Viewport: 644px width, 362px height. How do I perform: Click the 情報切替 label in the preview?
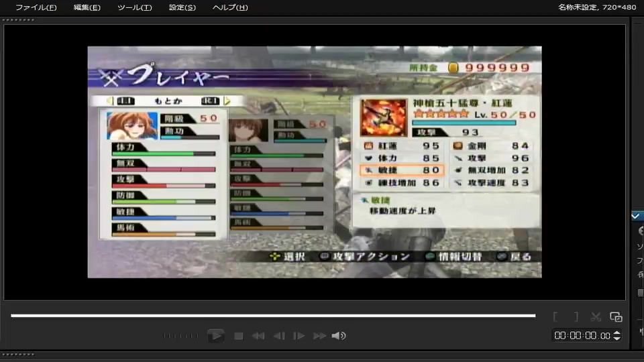tap(460, 257)
